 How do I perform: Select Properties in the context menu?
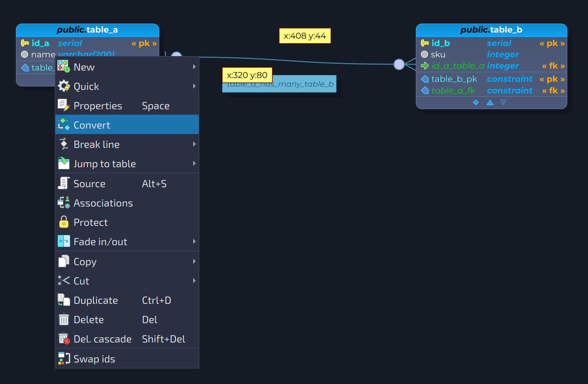click(x=127, y=105)
